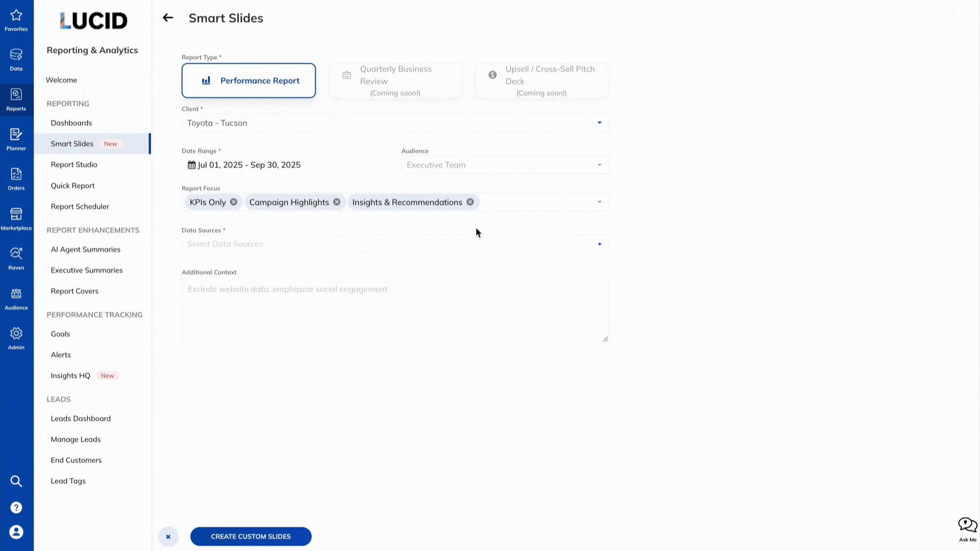Navigate to AI Agent Summaries

86,249
